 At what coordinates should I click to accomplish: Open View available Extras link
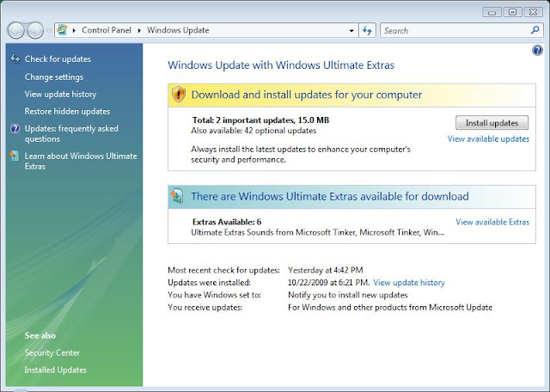492,222
